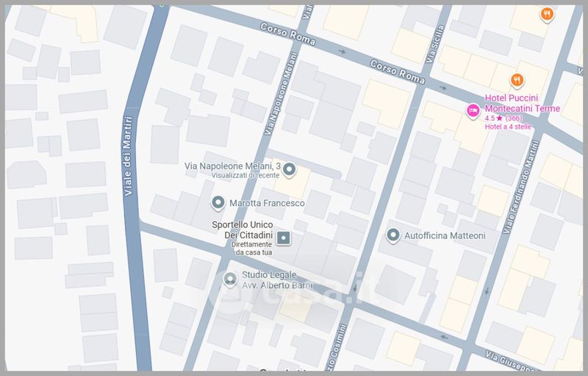This screenshot has height=376, width=588.
Task: Open the pink Hotel Puccini bed icon
Action: point(474,110)
